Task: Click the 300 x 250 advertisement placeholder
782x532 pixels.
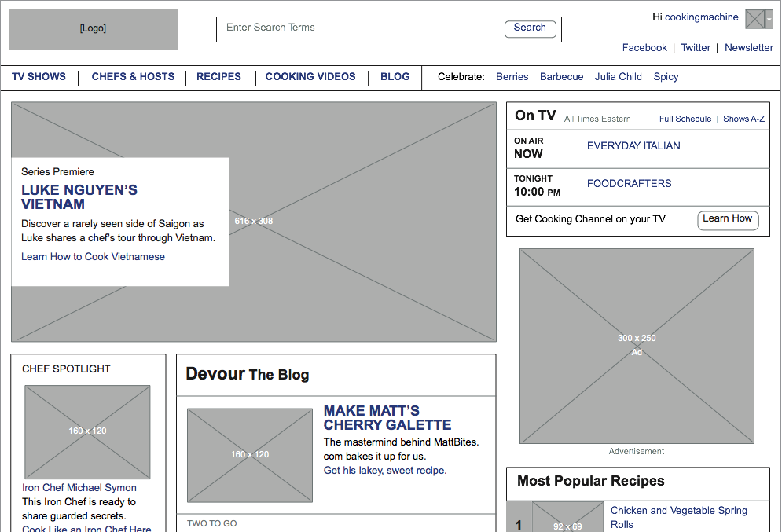Action: pyautogui.click(x=637, y=346)
